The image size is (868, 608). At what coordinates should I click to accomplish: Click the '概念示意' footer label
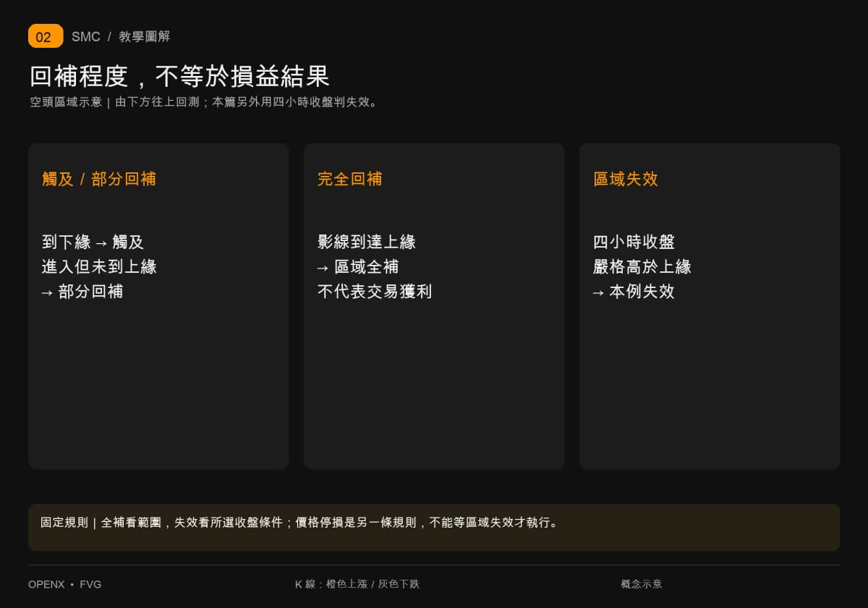coord(642,584)
